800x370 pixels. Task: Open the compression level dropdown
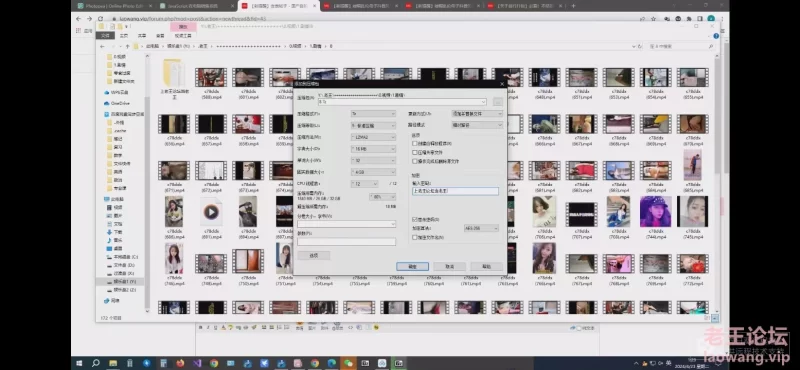pyautogui.click(x=373, y=126)
